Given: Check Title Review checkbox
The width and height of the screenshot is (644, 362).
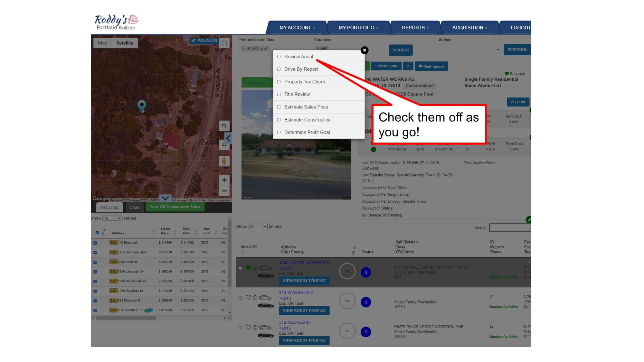Looking at the screenshot, I should tap(279, 94).
